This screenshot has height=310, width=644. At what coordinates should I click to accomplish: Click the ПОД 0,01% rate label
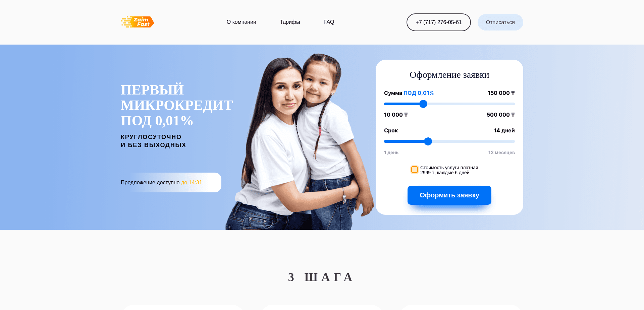point(419,93)
